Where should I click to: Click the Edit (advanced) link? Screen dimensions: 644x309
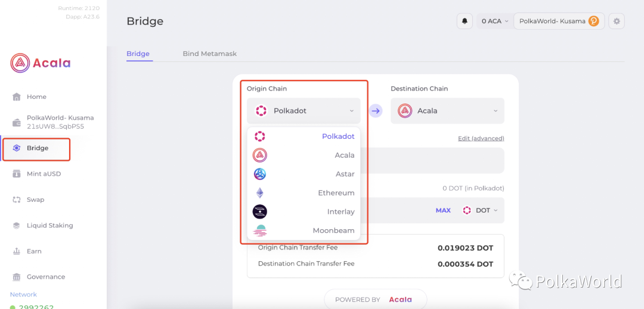(481, 138)
